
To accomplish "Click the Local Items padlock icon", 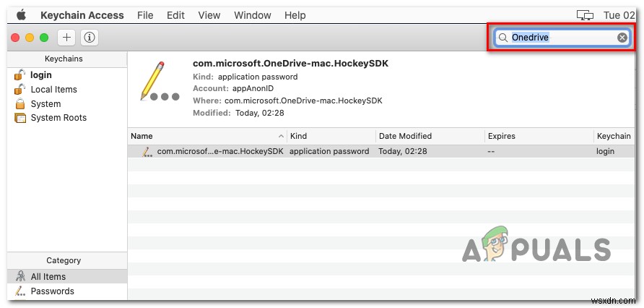I will click(x=19, y=89).
